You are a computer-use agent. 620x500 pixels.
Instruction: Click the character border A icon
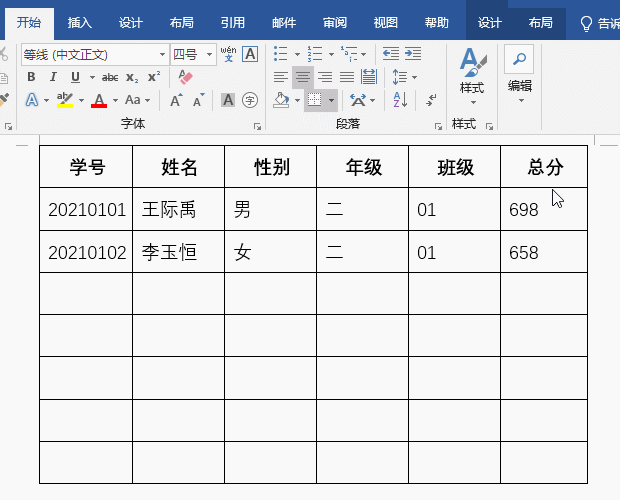[x=250, y=54]
